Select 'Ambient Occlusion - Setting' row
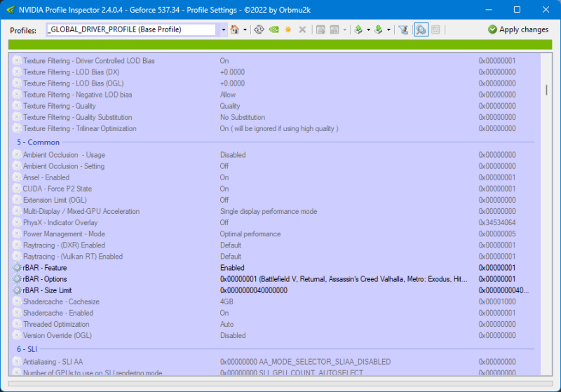This screenshot has width=561, height=392. click(275, 166)
